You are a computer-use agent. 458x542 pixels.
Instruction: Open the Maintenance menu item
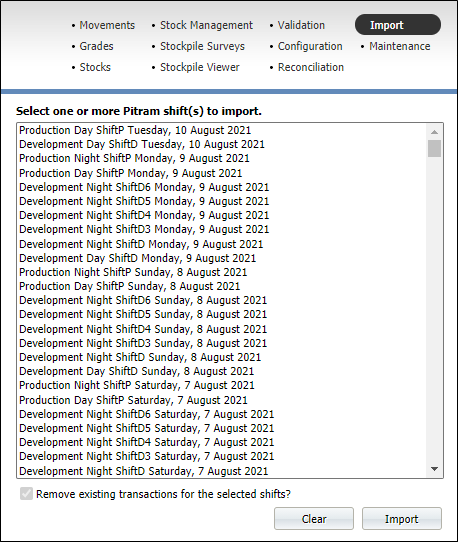pyautogui.click(x=400, y=46)
